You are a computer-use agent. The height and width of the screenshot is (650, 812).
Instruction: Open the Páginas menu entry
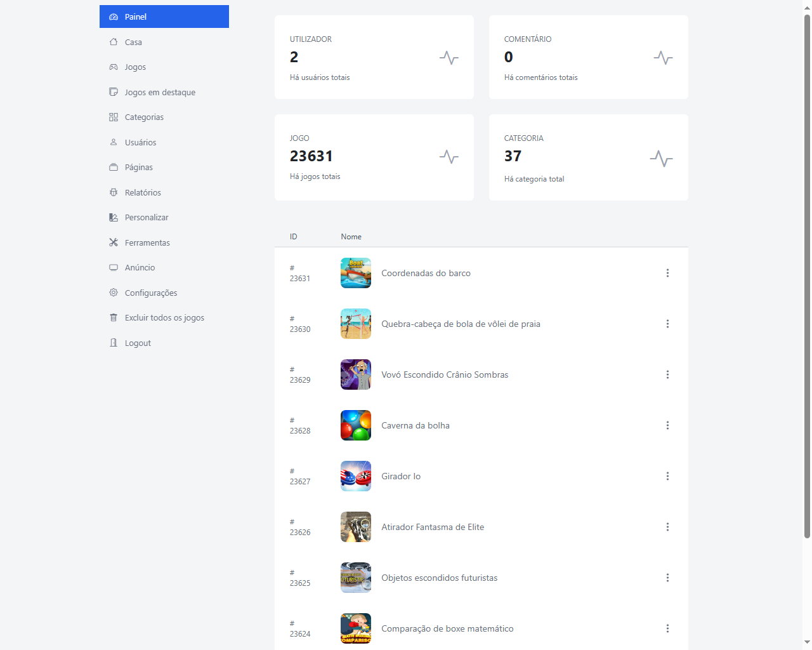[138, 168]
